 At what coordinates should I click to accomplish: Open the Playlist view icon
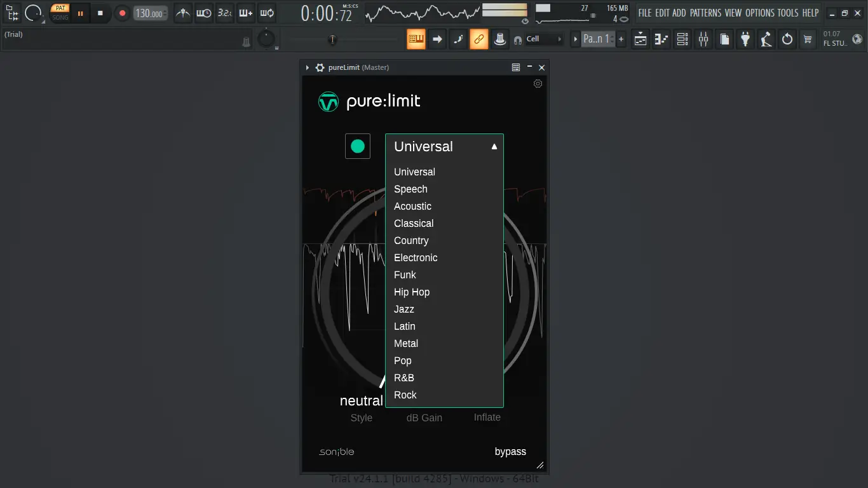pyautogui.click(x=641, y=39)
